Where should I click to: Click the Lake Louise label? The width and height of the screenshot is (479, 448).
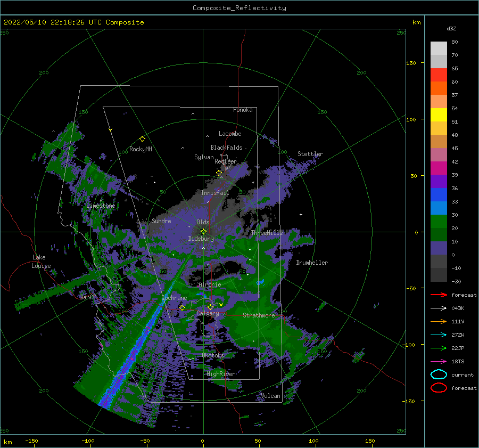coord(41,262)
